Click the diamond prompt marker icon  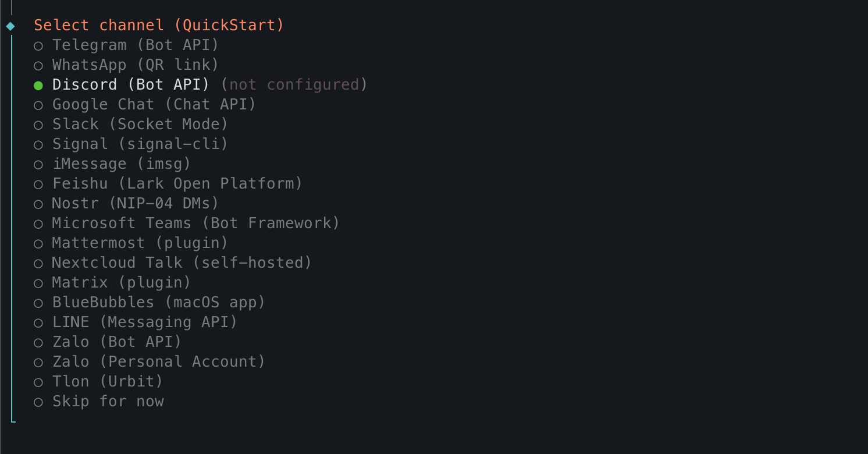[x=10, y=26]
